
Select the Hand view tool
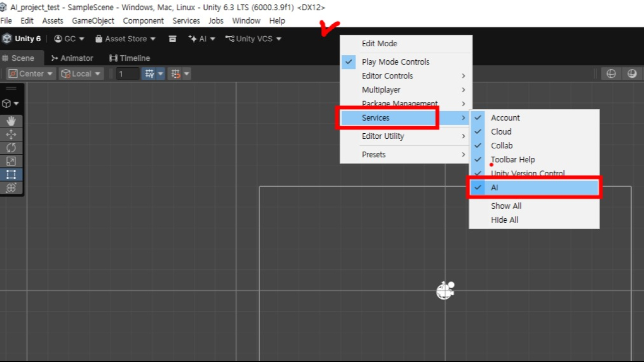[11, 121]
